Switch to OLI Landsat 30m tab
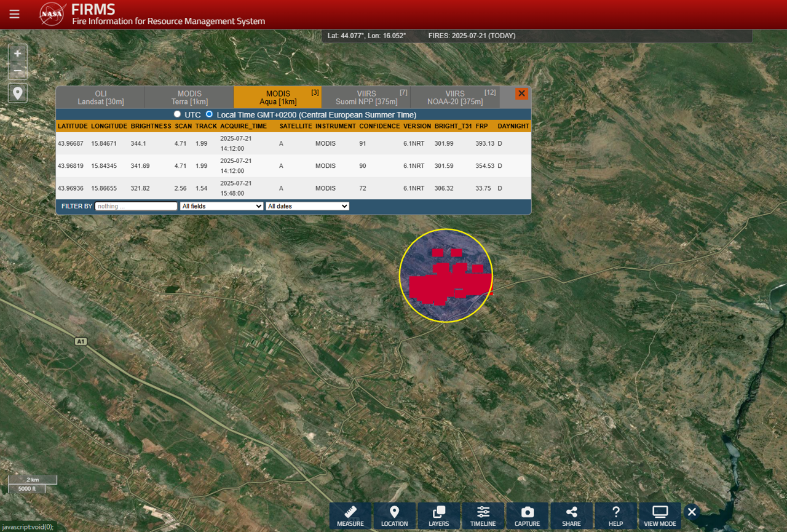Screen dimensions: 787x532 (100, 98)
